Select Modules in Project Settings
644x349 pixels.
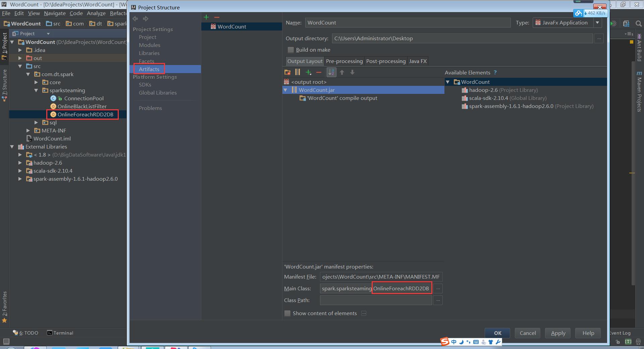tap(150, 45)
